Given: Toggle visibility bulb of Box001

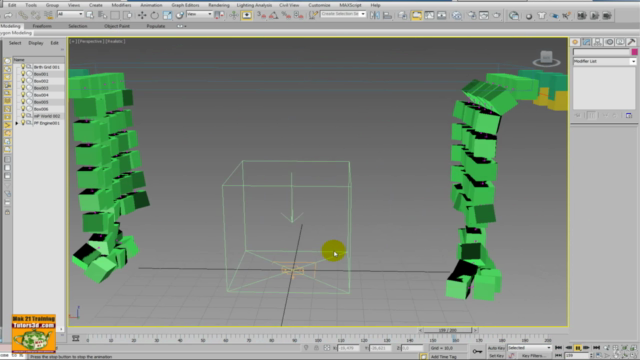Looking at the screenshot, I should 23,74.
